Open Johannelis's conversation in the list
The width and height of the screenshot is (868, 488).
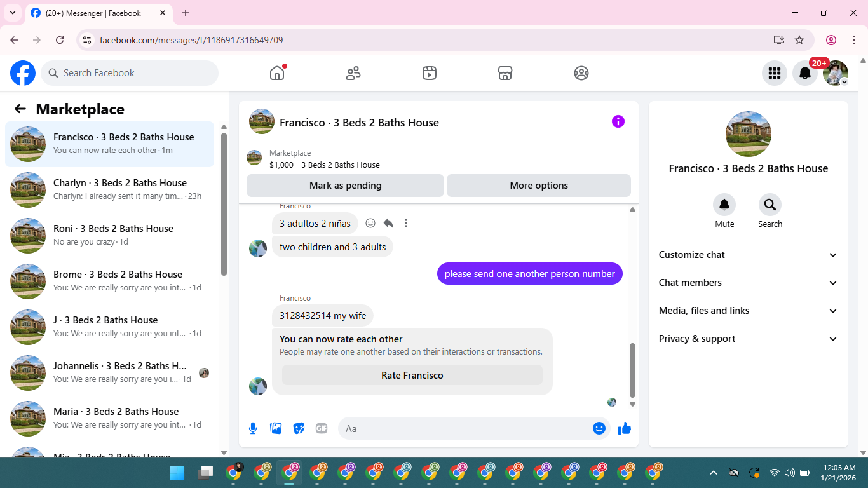(110, 373)
